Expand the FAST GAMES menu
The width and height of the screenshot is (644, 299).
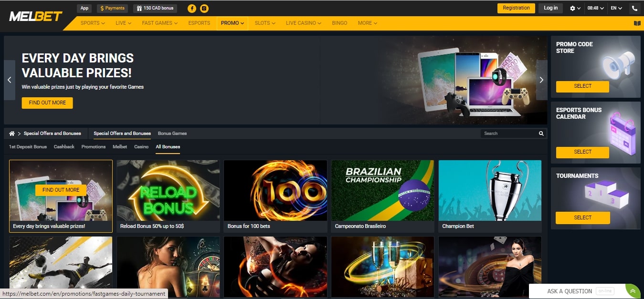[160, 23]
